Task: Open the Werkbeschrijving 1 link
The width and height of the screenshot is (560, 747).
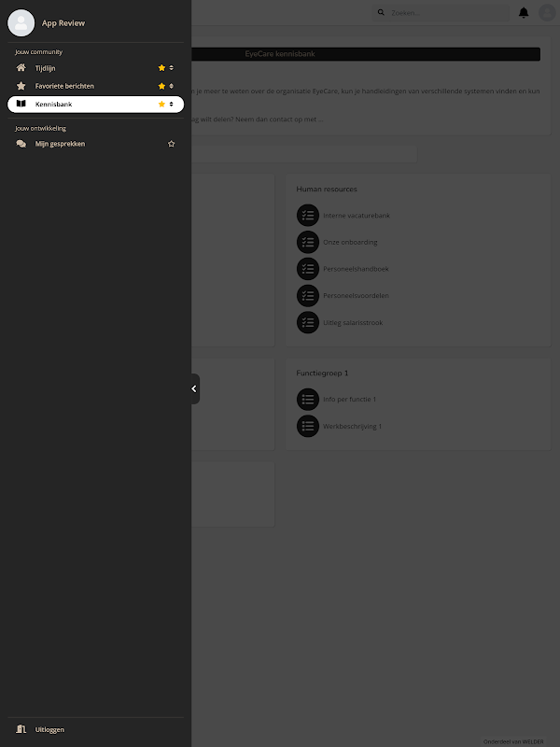Action: pos(353,427)
